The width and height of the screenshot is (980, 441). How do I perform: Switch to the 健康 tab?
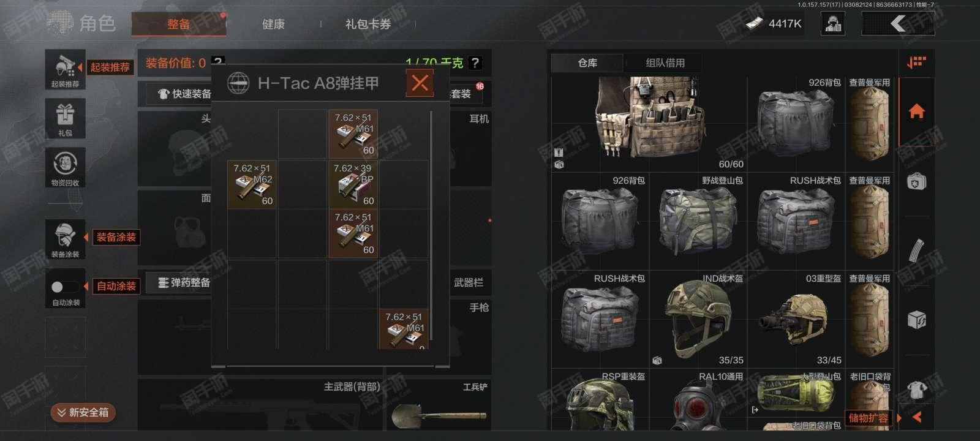pos(273,24)
